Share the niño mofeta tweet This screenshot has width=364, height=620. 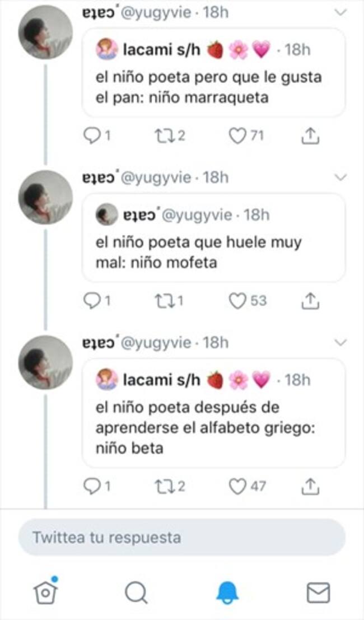[x=310, y=301]
